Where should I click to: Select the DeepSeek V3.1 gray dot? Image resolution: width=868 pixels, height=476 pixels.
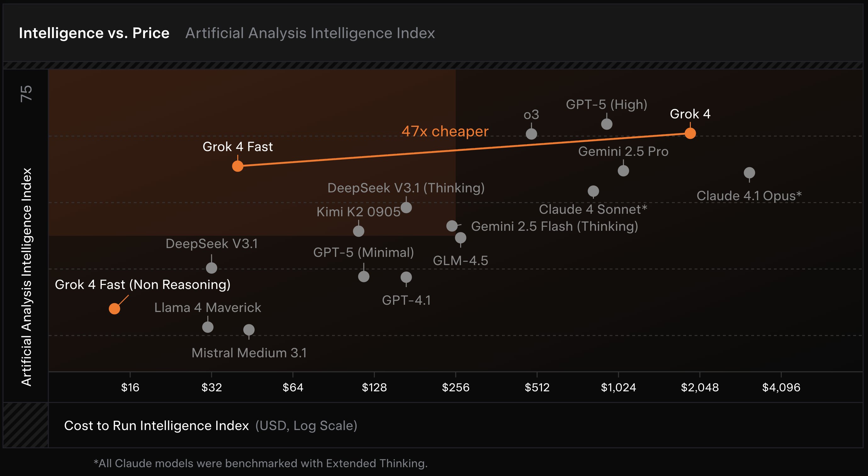(x=211, y=268)
